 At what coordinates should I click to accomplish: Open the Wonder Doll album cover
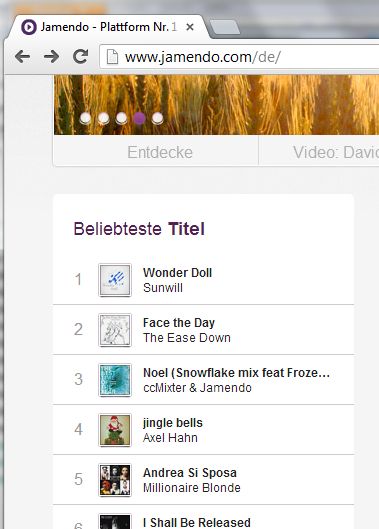115,280
